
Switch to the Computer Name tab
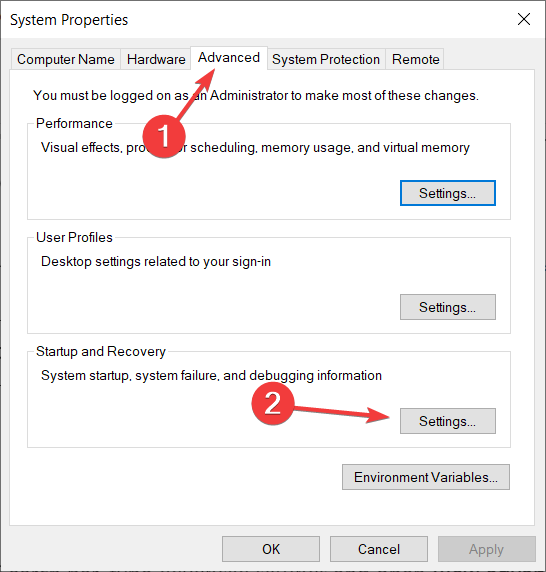66,59
